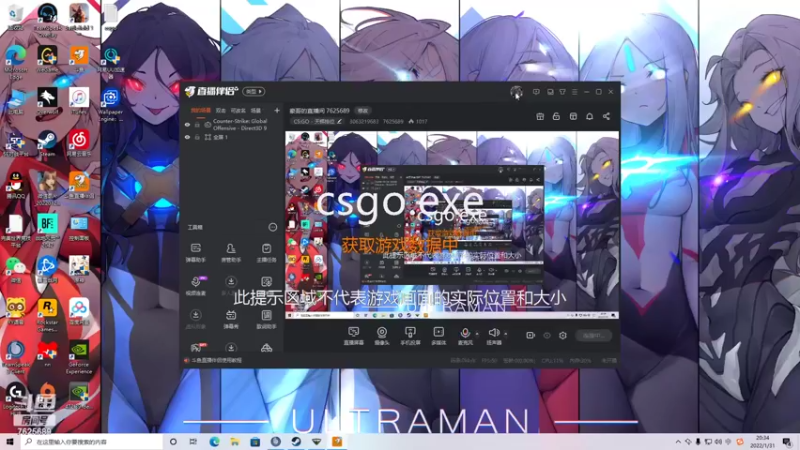Click the 修改 button next to room title
Viewport: 800px width, 450px height.
(x=363, y=111)
